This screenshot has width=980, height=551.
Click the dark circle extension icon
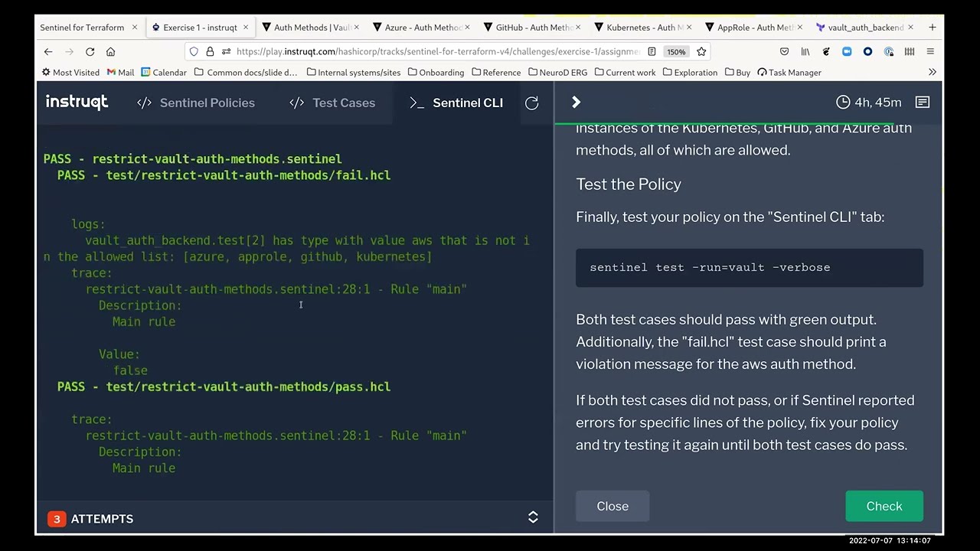(x=867, y=51)
